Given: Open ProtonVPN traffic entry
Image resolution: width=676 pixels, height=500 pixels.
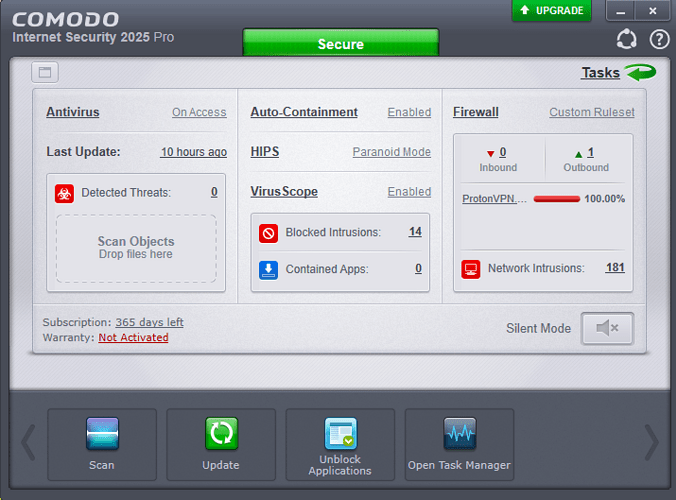Looking at the screenshot, I should [x=494, y=199].
